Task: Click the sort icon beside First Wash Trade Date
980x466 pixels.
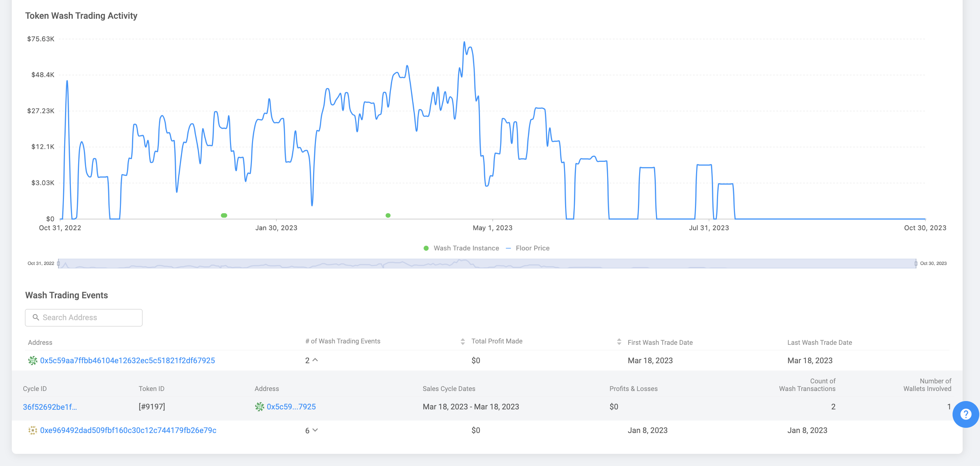Action: (x=619, y=341)
